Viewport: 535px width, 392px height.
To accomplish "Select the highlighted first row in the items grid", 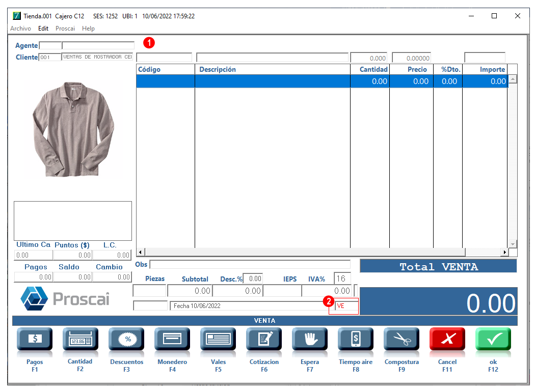I will (x=322, y=81).
